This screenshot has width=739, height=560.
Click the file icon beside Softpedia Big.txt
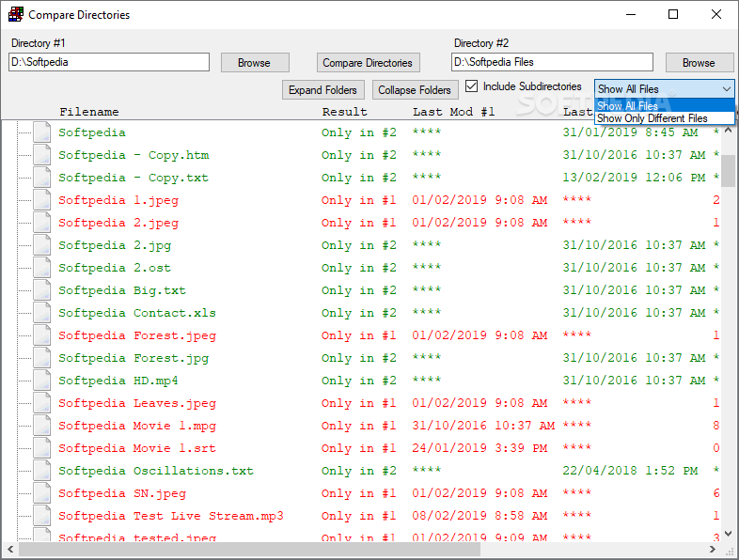click(x=42, y=290)
